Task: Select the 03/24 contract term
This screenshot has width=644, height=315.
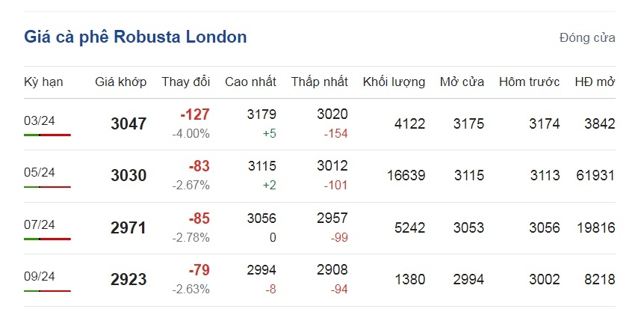Action: point(40,120)
